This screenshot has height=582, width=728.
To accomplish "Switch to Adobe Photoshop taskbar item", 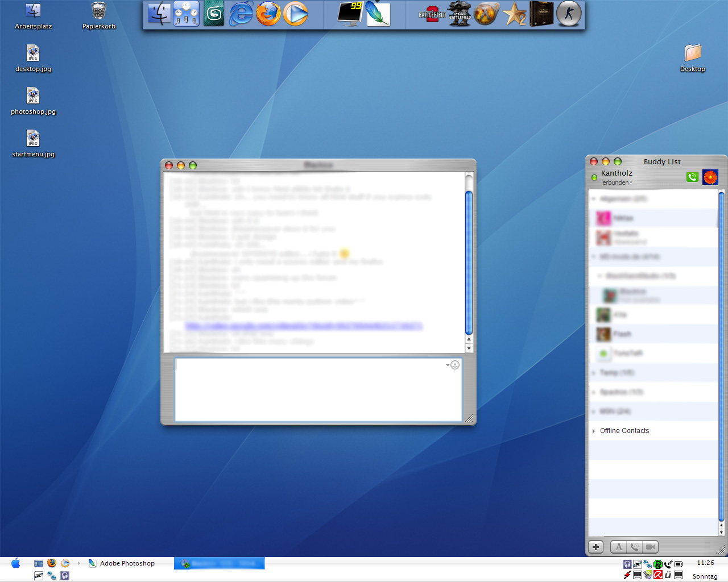I will (x=122, y=563).
